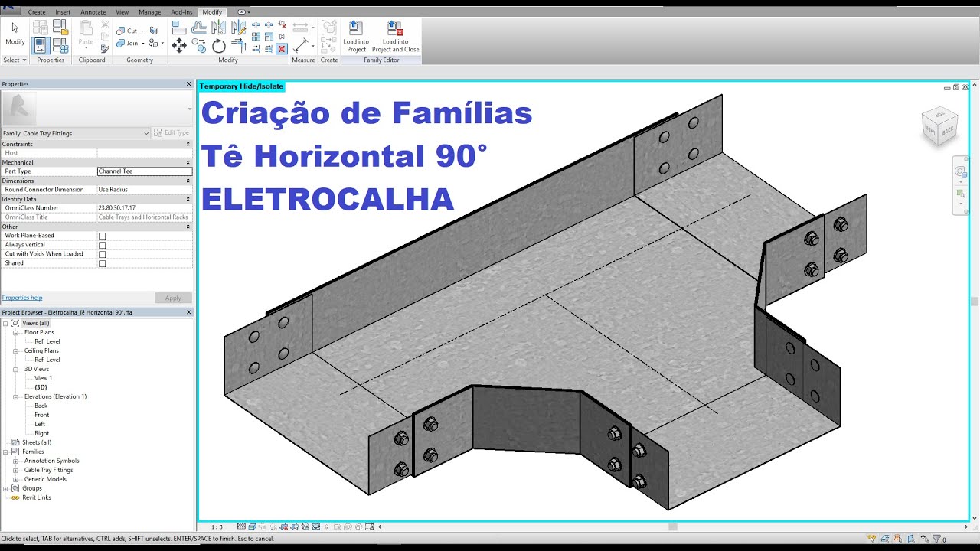Toggle Work Plane-Based checkbox
The height and width of the screenshot is (551, 980).
[x=102, y=236]
